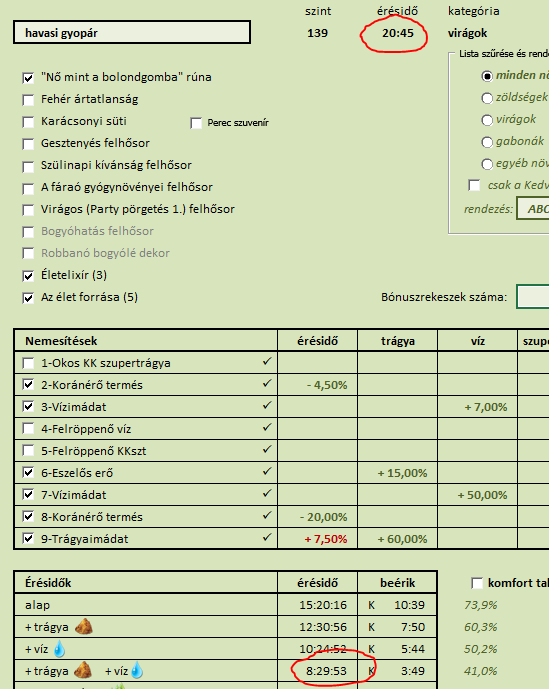This screenshot has height=689, width=549.
Task: Select the -4,50% érésidő cell
Action: tap(318, 385)
